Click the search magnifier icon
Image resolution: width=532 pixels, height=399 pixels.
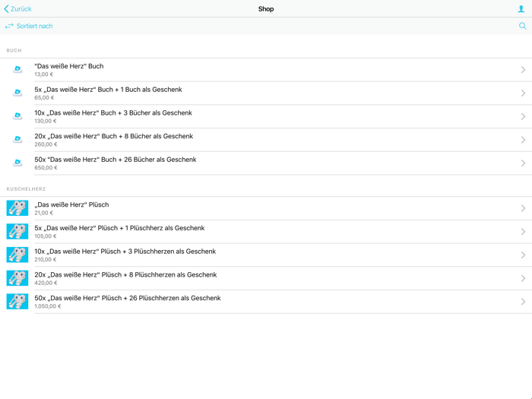522,26
